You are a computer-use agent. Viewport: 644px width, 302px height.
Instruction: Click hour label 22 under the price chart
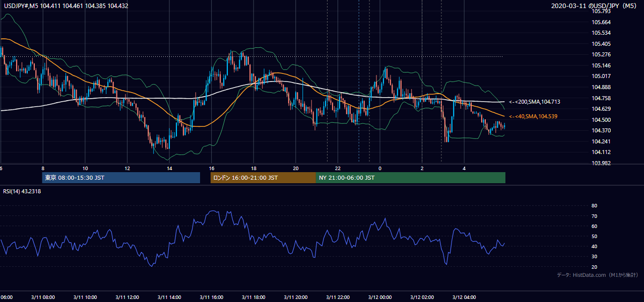coord(338,168)
